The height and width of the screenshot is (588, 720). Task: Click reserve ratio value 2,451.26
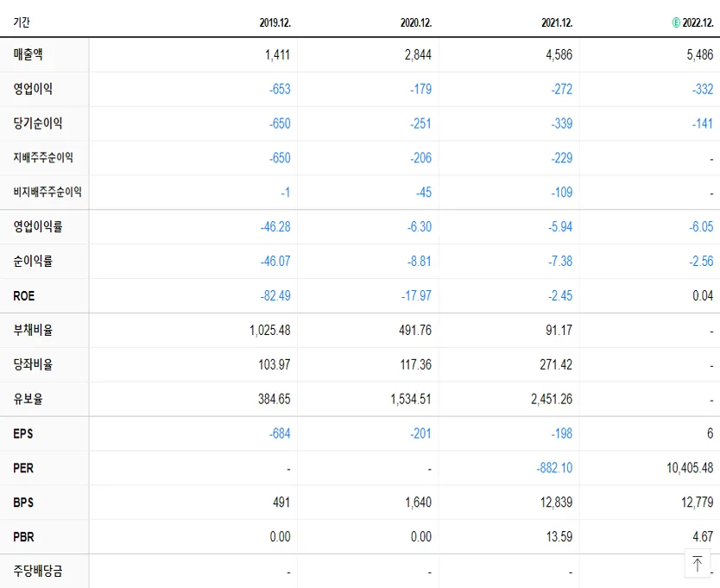coord(552,399)
